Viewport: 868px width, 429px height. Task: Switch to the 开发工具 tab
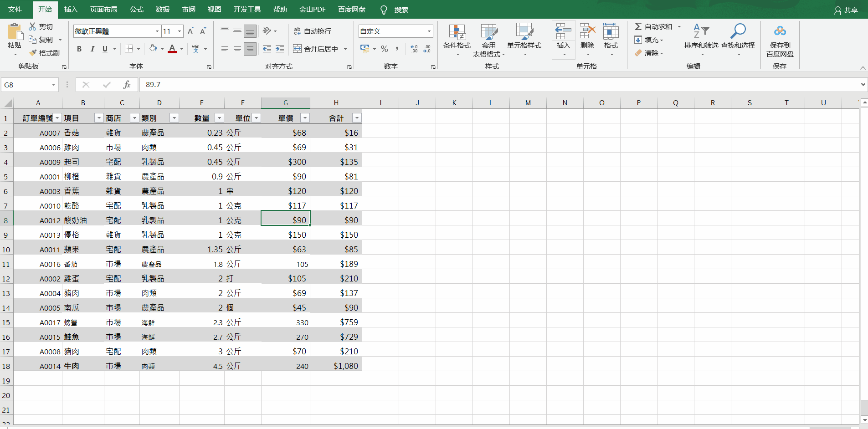247,10
